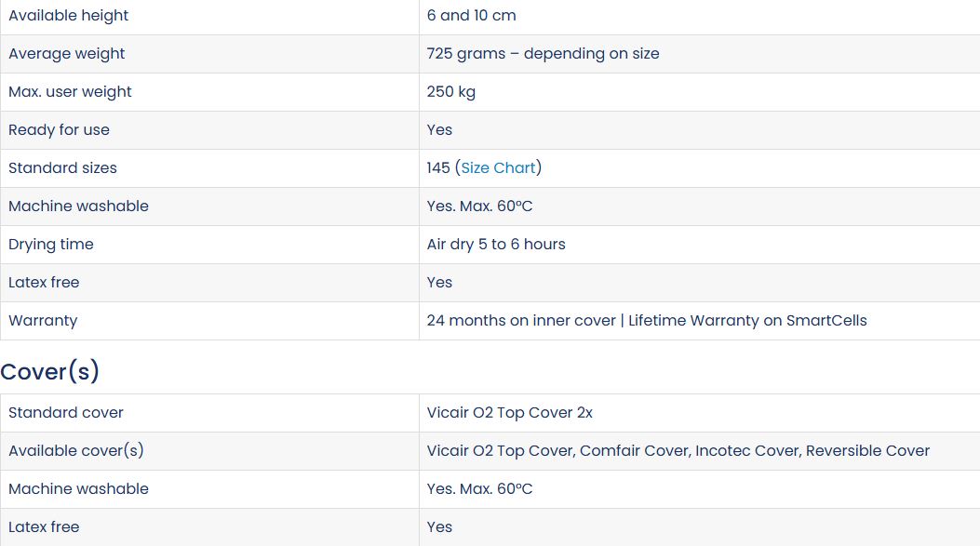
Task: Click the Average weight row label
Action: tap(67, 54)
